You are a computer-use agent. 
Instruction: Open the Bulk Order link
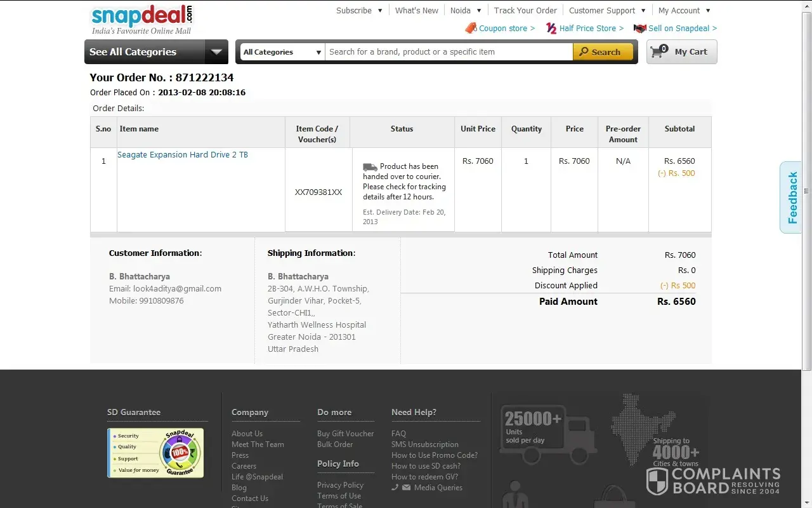[x=335, y=444]
